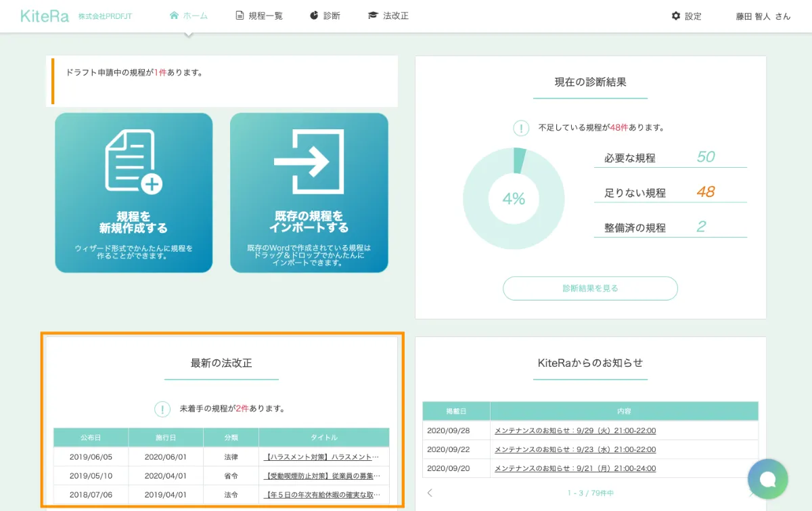This screenshot has height=511, width=812.
Task: Open the 年５日の年次有給休暇 link
Action: pyautogui.click(x=323, y=494)
